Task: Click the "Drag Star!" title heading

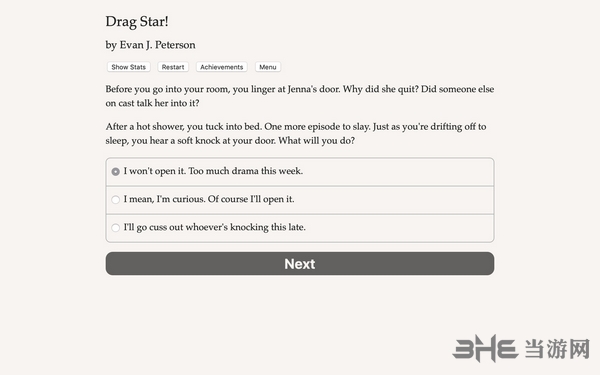Action: (x=137, y=21)
